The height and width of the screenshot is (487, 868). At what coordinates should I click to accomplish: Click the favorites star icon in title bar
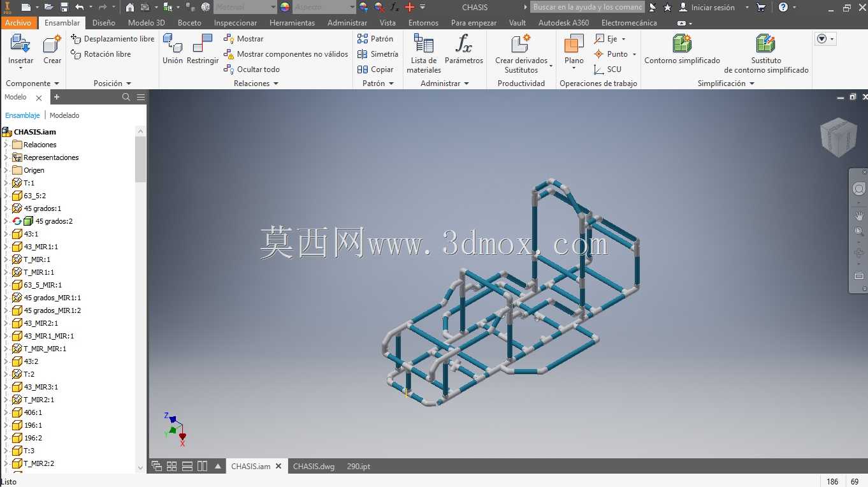(667, 7)
